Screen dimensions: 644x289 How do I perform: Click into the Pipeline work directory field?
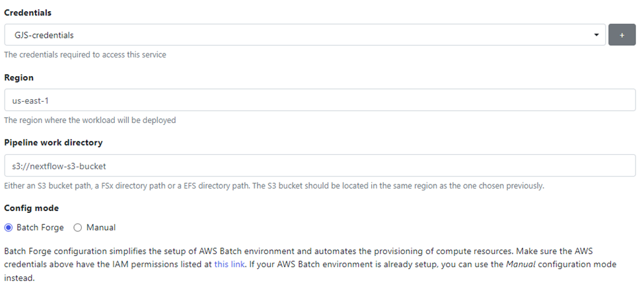(320, 166)
